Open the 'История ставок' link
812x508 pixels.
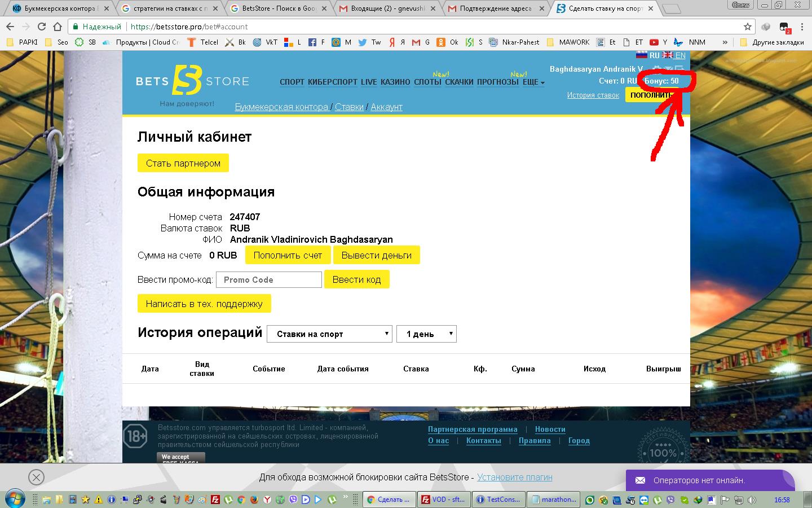tap(593, 95)
